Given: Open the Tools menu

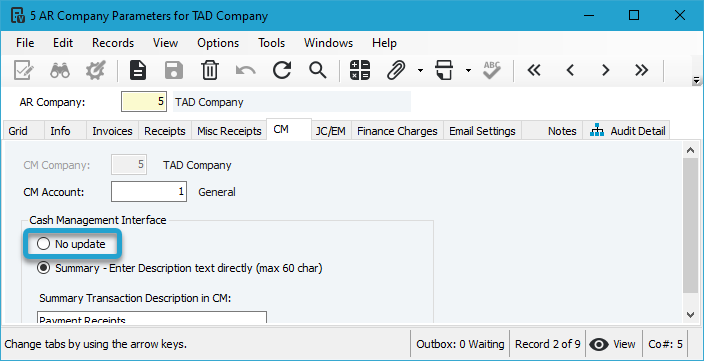Looking at the screenshot, I should tap(271, 43).
